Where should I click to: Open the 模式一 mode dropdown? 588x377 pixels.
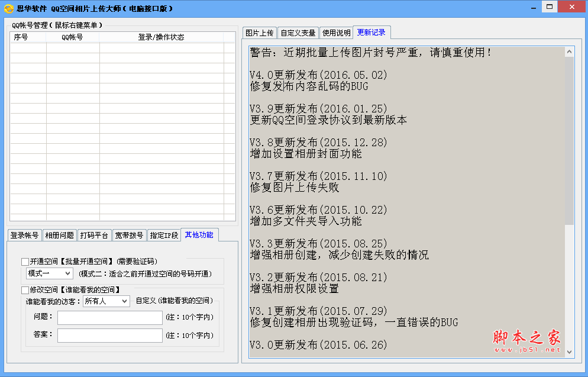49,273
